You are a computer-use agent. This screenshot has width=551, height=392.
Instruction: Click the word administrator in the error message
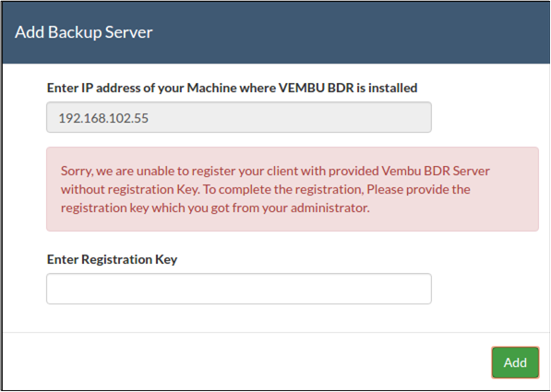[330, 208]
